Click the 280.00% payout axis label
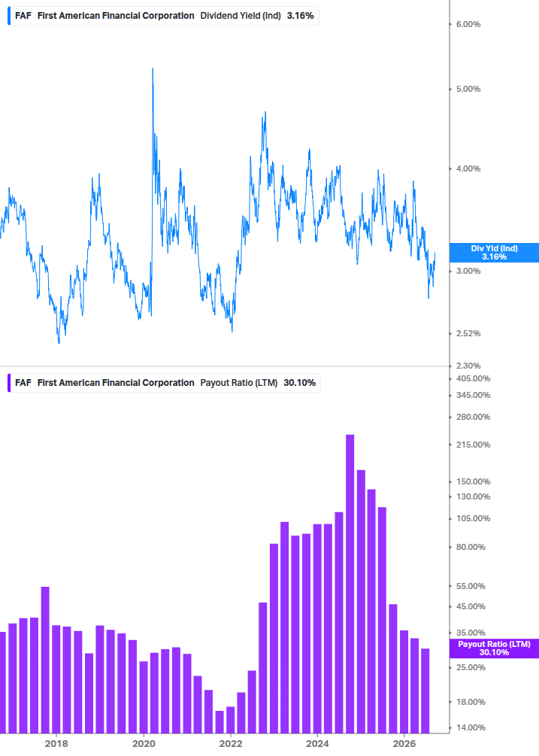 [x=473, y=417]
